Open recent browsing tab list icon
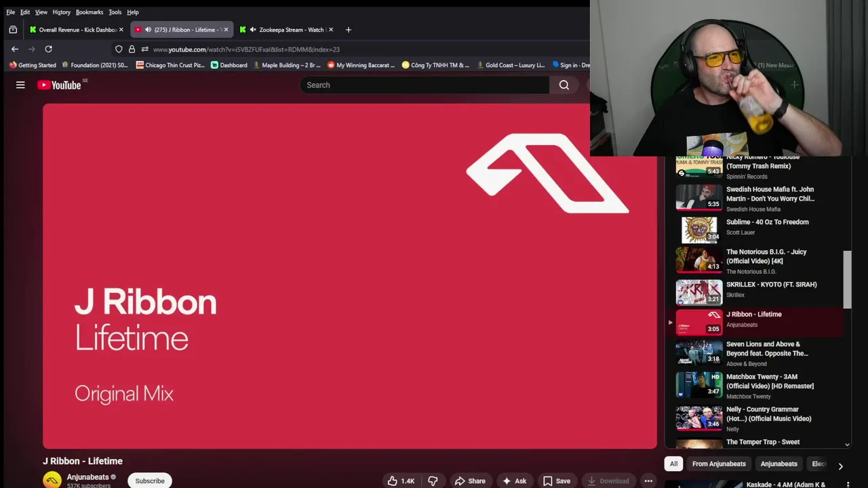This screenshot has width=868, height=488. pyautogui.click(x=13, y=30)
